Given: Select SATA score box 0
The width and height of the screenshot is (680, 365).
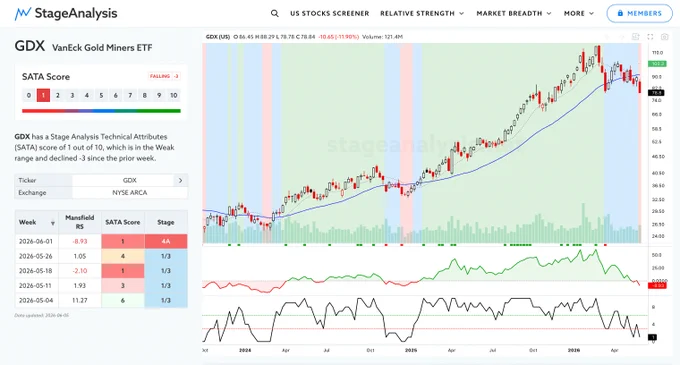Looking at the screenshot, I should (x=29, y=95).
